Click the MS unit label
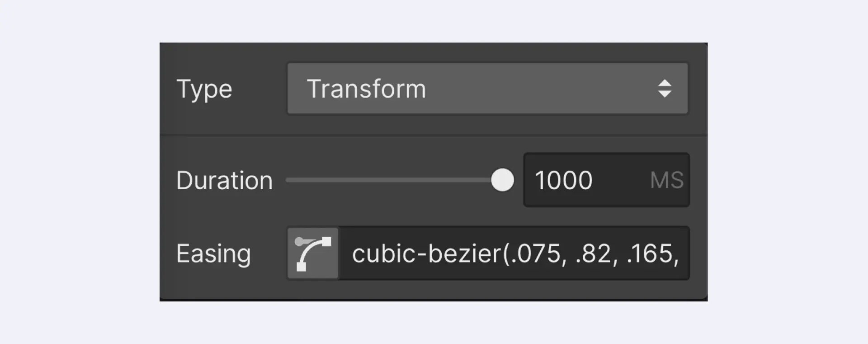The image size is (868, 344). click(x=666, y=180)
